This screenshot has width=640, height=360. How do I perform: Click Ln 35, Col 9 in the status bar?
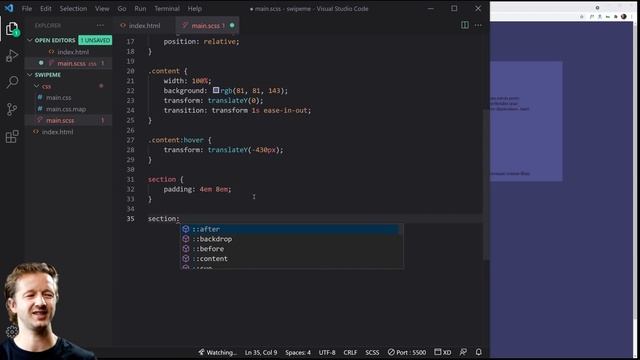pos(261,352)
